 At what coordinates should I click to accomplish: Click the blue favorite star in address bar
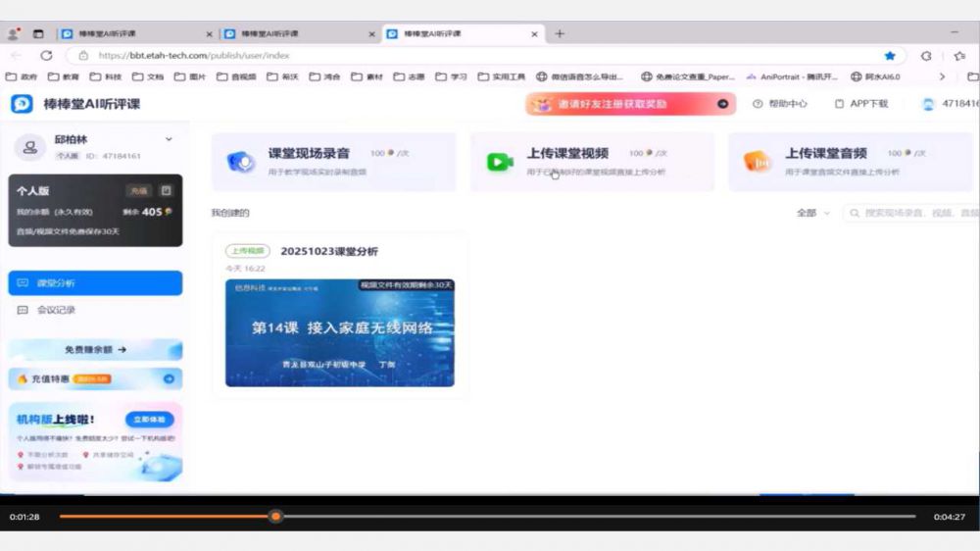(890, 56)
